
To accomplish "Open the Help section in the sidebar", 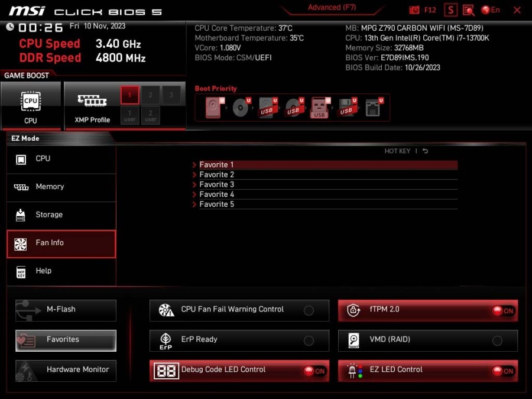I will (x=61, y=271).
